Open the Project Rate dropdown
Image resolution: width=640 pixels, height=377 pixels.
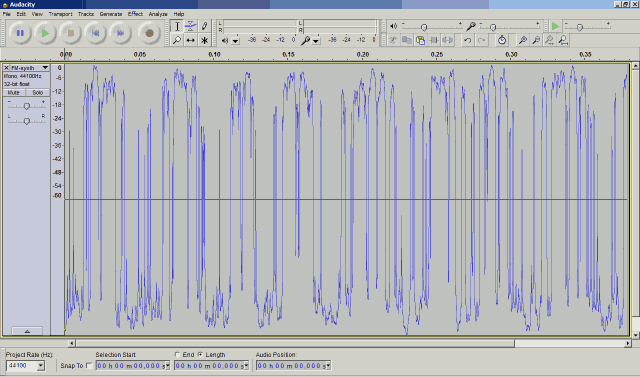tap(40, 366)
